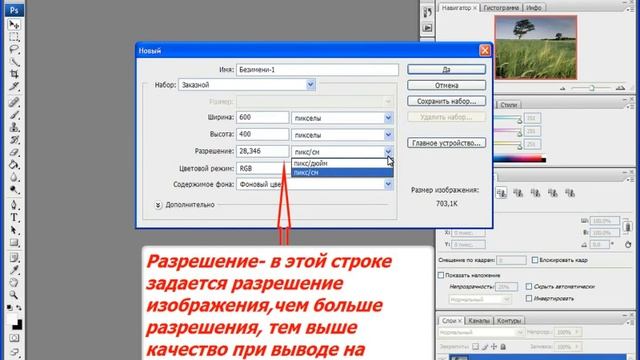Select the Type tool
The image size is (640, 360).
coord(14,218)
